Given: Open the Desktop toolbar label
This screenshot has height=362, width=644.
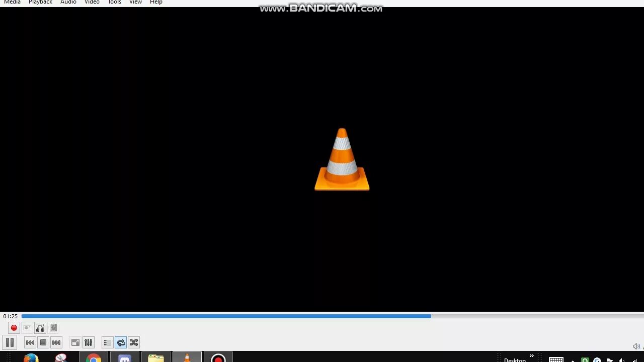Looking at the screenshot, I should 515,360.
